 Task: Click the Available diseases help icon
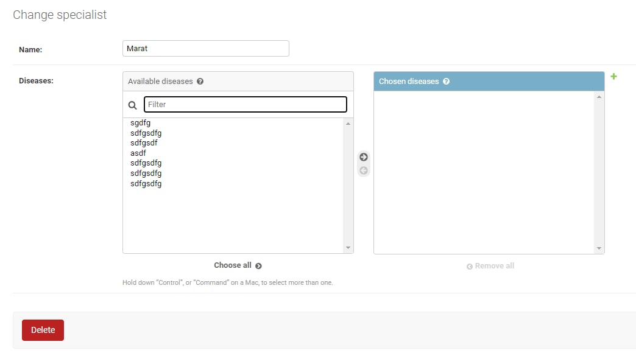tap(200, 81)
